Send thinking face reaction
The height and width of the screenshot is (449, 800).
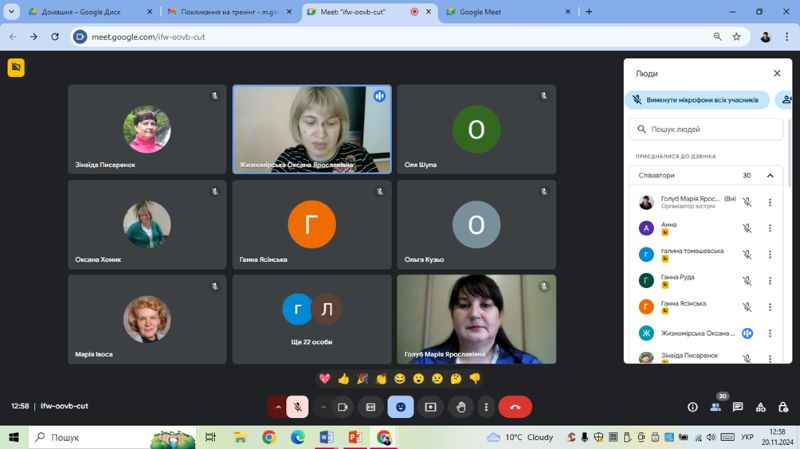(x=456, y=379)
